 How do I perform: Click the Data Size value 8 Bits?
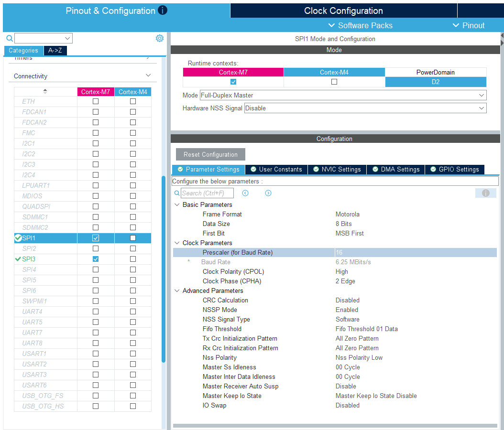click(344, 224)
